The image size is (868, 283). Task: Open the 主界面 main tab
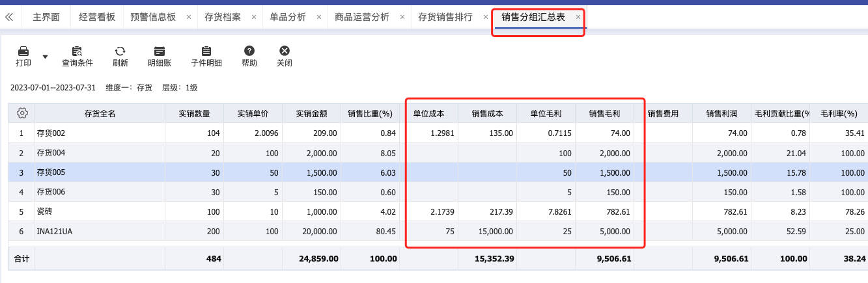46,18
